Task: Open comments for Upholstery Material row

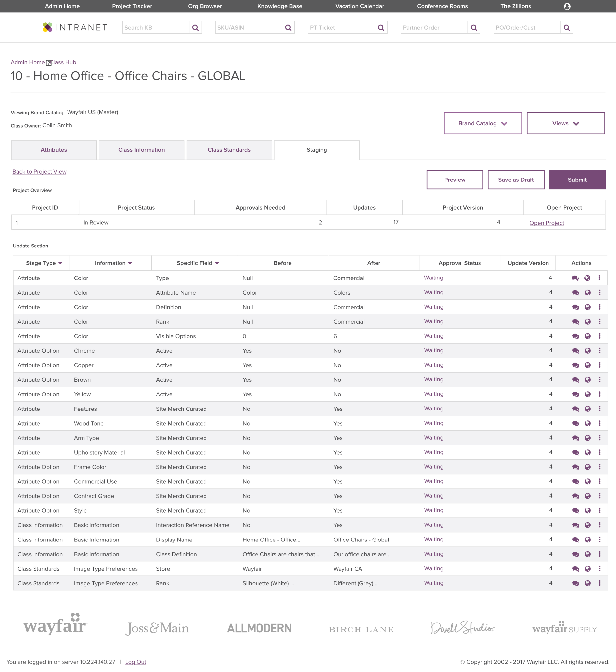Action: 575,453
